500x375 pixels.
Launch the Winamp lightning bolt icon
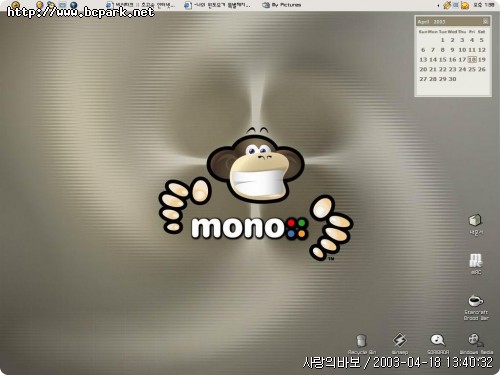[x=399, y=344]
